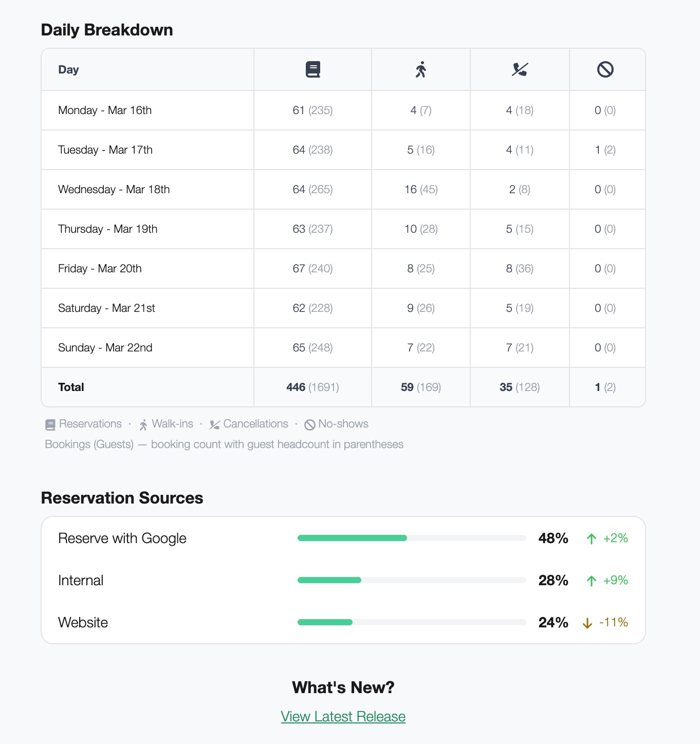The height and width of the screenshot is (744, 700).
Task: Click the Website source progress bar
Action: [411, 622]
